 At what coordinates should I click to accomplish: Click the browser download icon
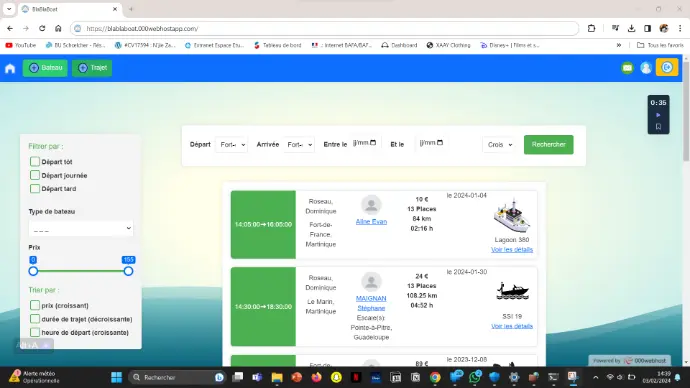(x=631, y=29)
